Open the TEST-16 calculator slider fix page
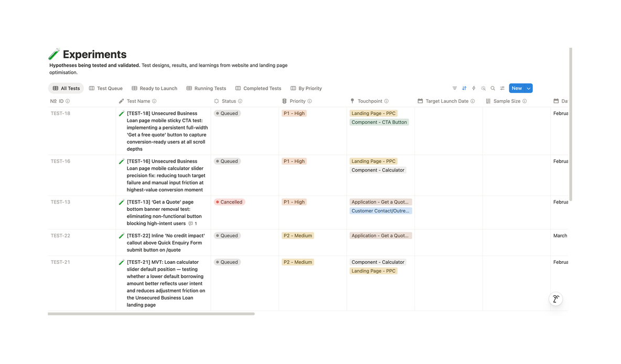The width and height of the screenshot is (621, 364). [166, 176]
